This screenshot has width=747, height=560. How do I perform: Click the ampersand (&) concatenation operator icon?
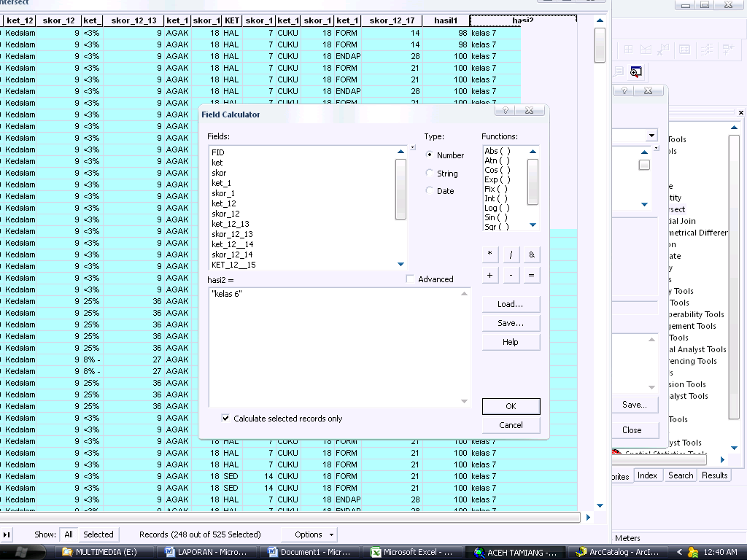(530, 254)
